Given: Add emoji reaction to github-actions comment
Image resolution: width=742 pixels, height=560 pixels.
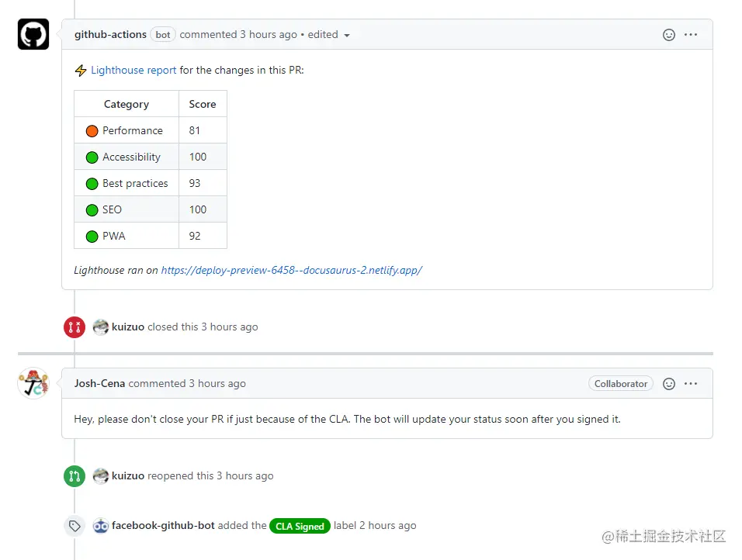Looking at the screenshot, I should [668, 35].
